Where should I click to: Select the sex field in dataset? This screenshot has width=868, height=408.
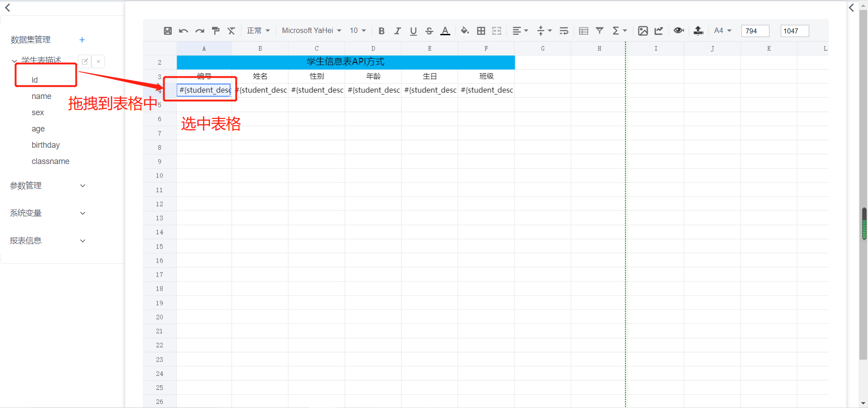tap(38, 113)
